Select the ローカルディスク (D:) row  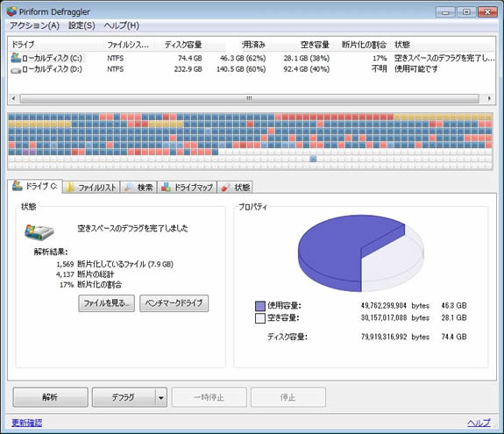tap(252, 69)
